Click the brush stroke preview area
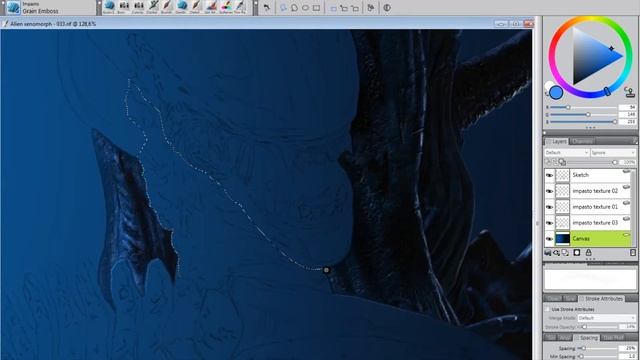Screen dimensions: 640x360 590,280
